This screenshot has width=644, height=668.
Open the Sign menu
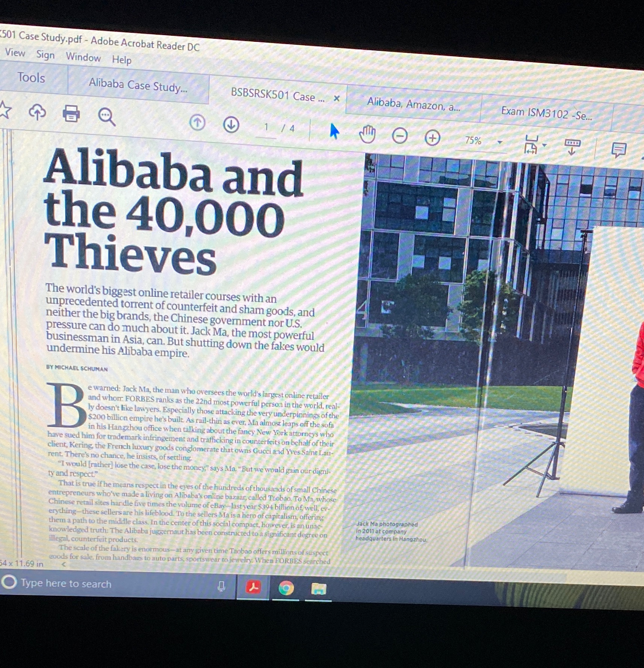point(45,55)
